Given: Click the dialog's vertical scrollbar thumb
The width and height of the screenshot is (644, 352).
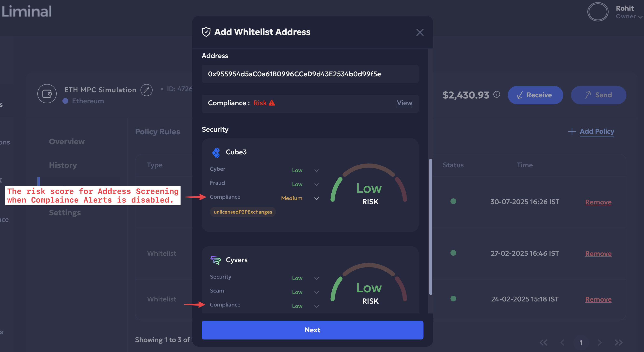Looking at the screenshot, I should [x=430, y=226].
